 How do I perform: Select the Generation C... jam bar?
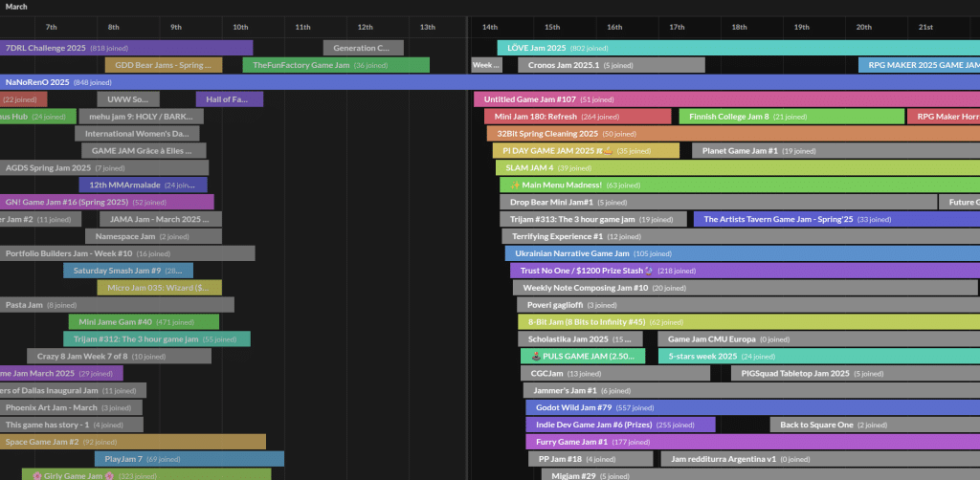click(x=363, y=48)
